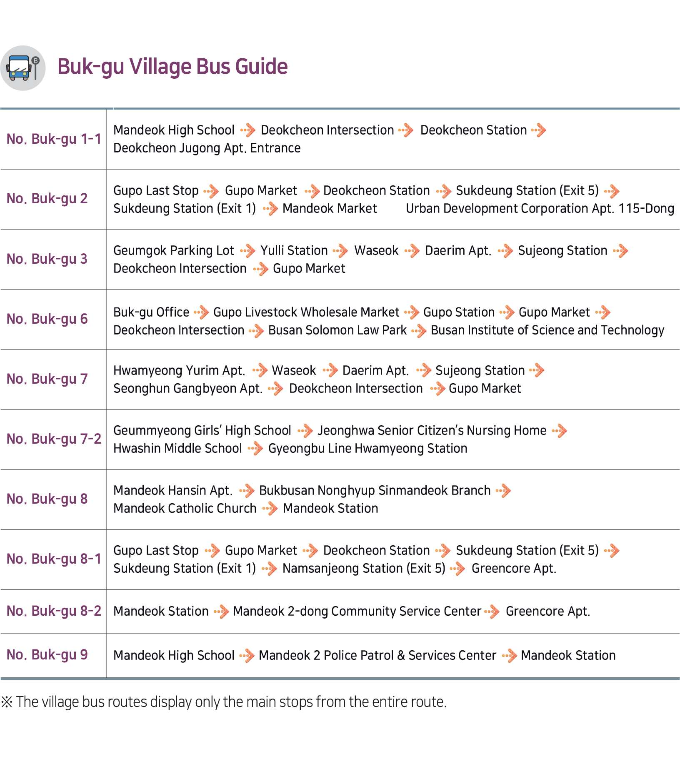This screenshot has width=680, height=784.
Task: Click the arrow after Buk-gu Office
Action: 202,312
